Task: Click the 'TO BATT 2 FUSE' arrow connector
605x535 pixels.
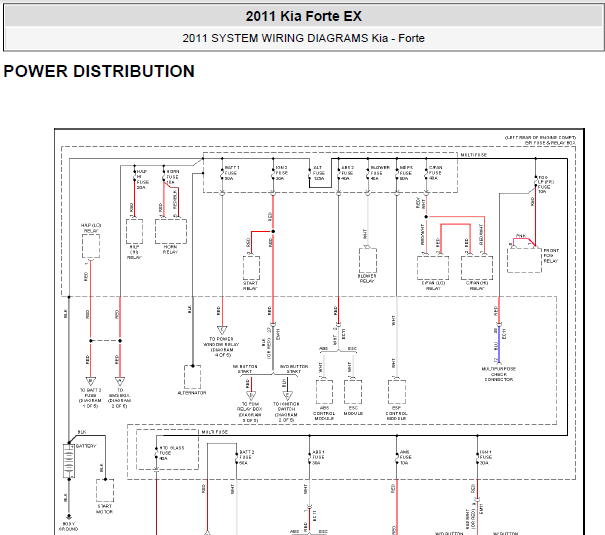Action: [91, 381]
